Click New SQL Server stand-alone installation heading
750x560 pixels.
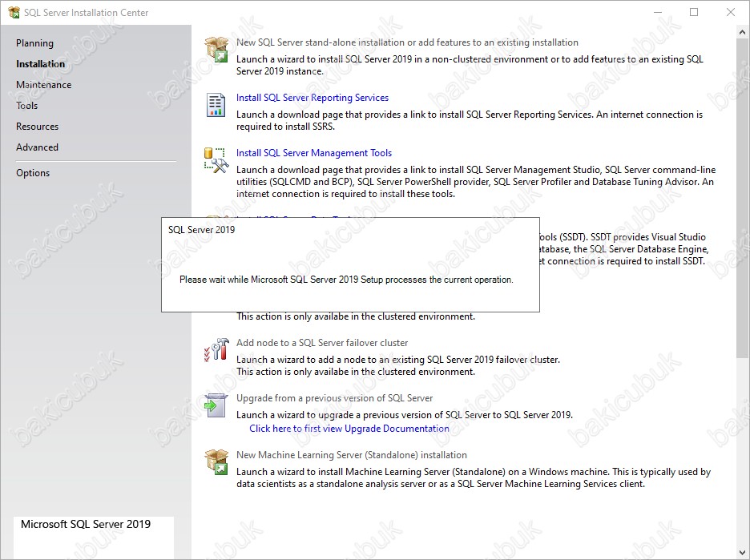tap(407, 42)
